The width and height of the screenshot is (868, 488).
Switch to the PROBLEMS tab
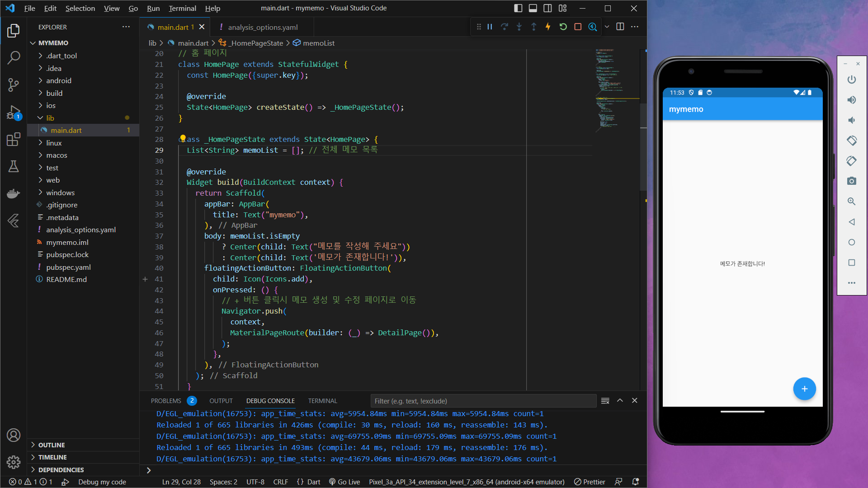[x=166, y=401]
